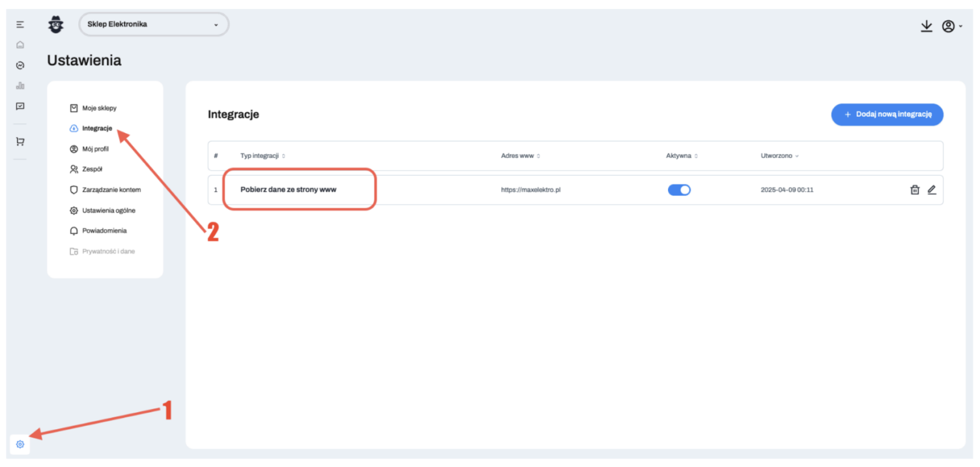980x467 pixels.
Task: Open Powiadomienia settings entry
Action: click(x=104, y=231)
